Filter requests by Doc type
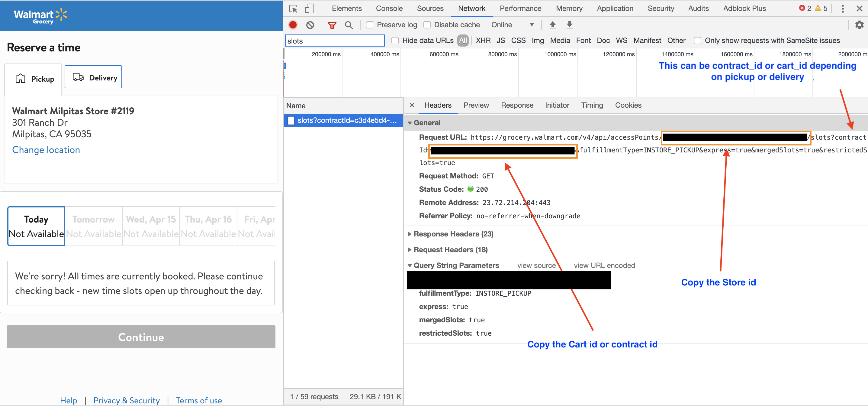This screenshot has height=407, width=868. click(603, 41)
